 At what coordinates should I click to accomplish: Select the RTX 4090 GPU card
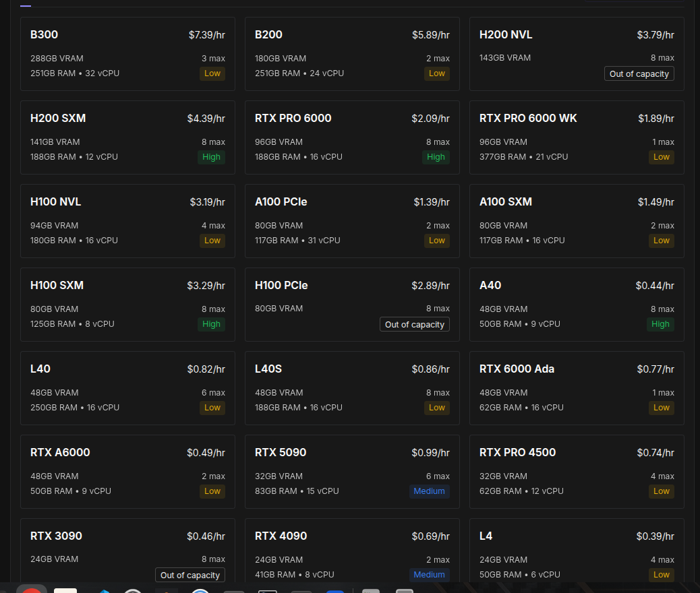point(352,550)
